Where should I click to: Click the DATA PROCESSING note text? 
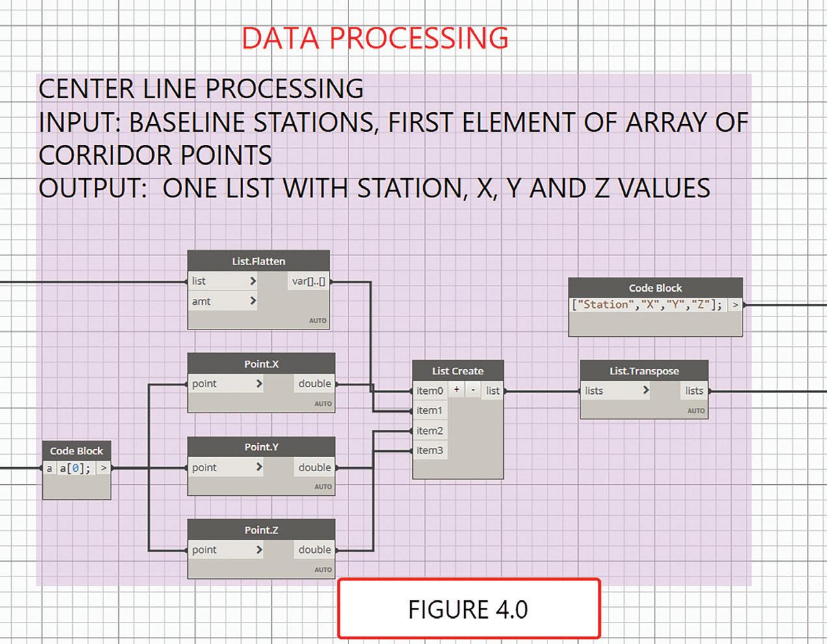pos(375,38)
